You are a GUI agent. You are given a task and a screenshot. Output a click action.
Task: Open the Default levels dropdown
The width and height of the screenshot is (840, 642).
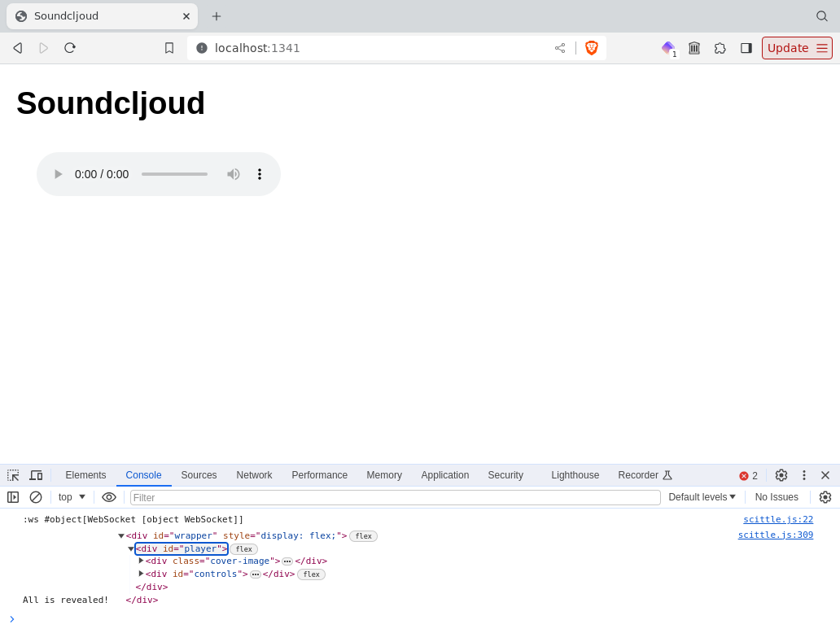[702, 497]
